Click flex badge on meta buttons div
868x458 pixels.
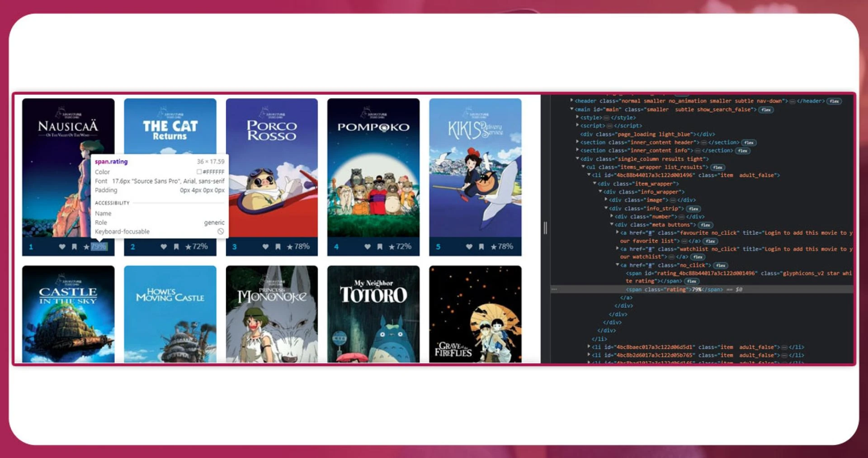706,225
